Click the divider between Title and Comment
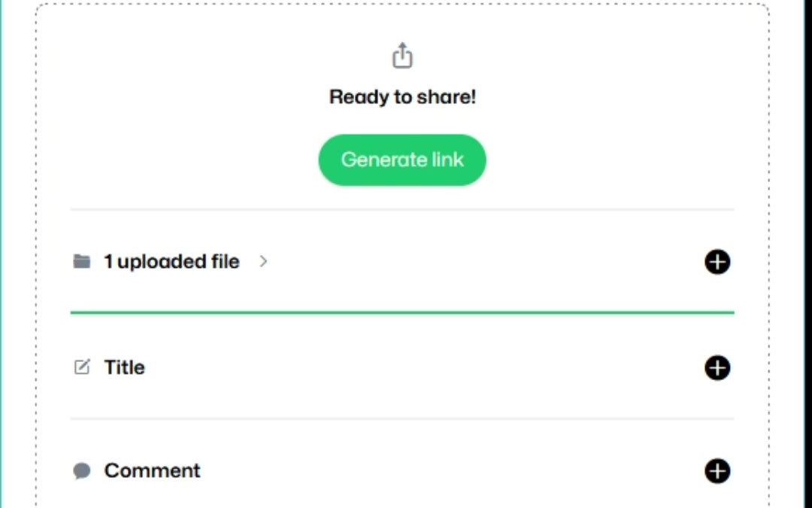812x508 pixels. 402,418
